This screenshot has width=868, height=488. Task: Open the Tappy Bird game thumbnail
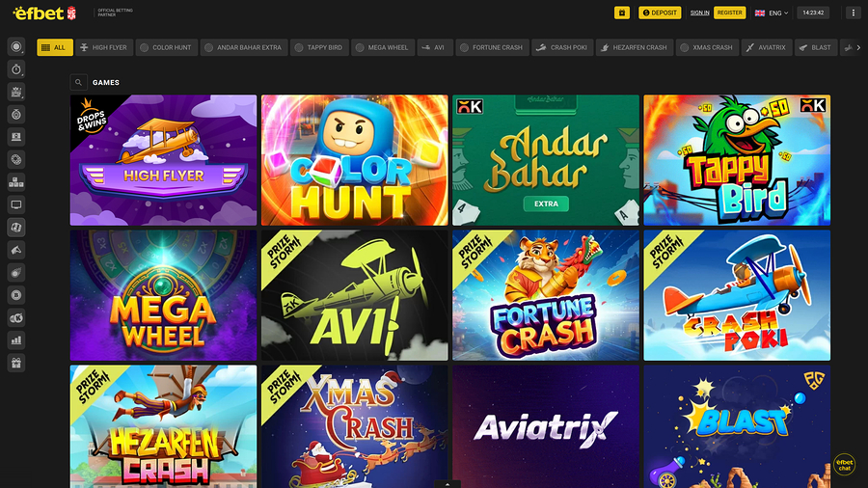point(737,160)
